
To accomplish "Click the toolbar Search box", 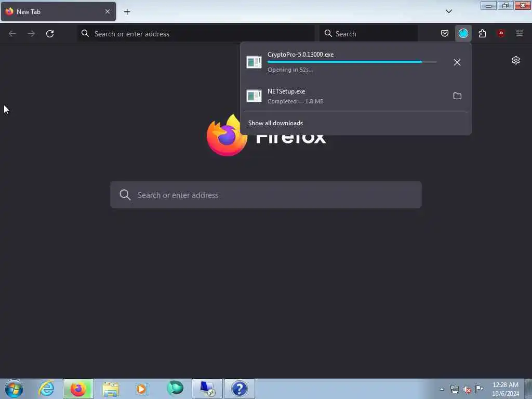I will [x=368, y=34].
